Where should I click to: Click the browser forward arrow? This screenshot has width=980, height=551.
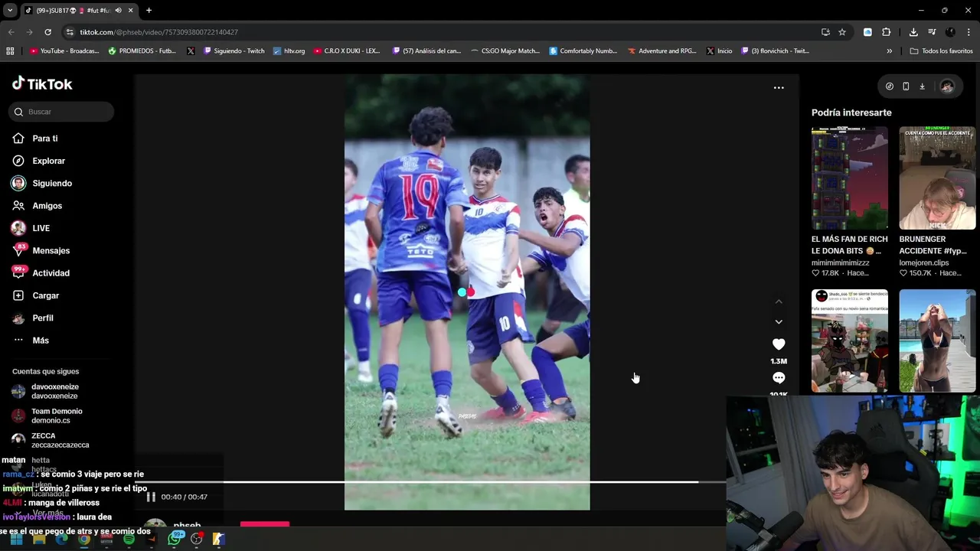coord(29,32)
